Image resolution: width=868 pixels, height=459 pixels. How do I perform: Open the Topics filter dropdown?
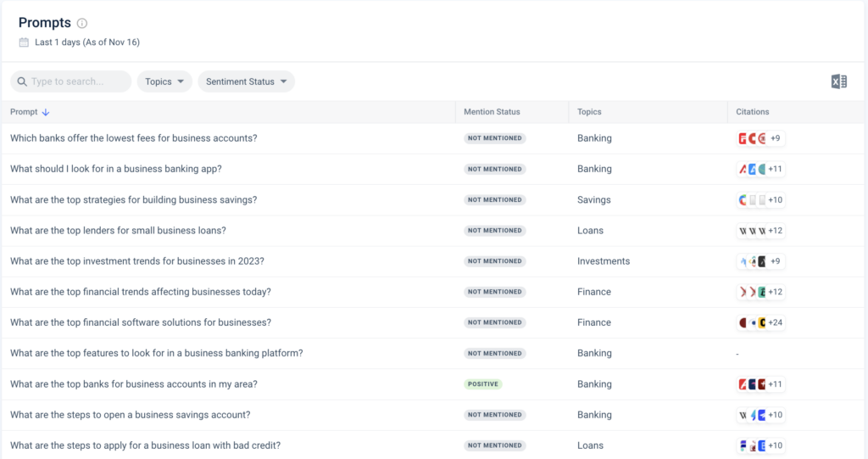pos(164,81)
